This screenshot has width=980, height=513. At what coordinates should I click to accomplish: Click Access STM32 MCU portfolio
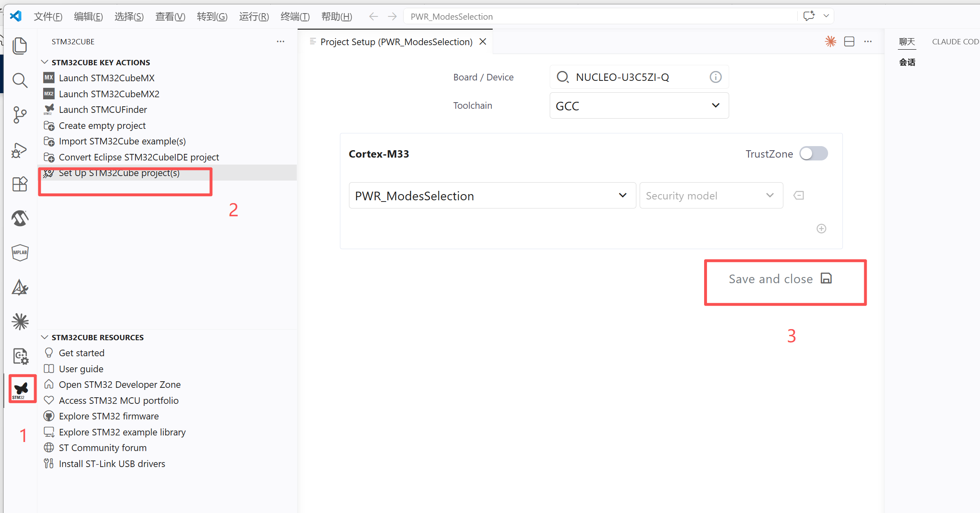[x=119, y=401]
